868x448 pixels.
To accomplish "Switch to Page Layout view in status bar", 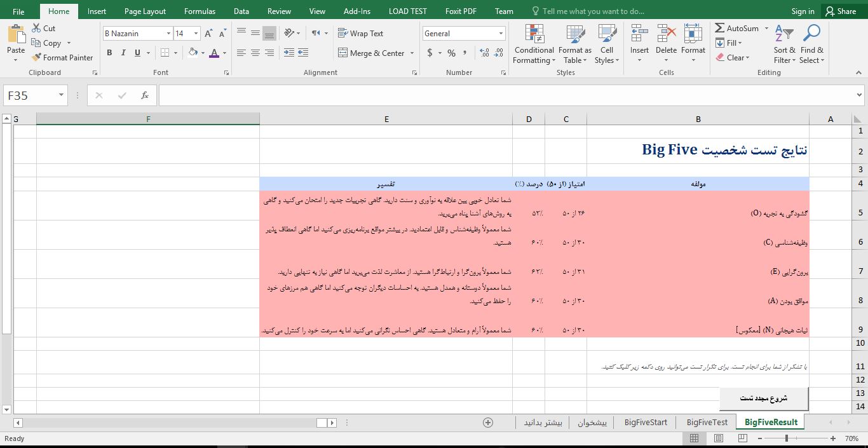I will click(x=719, y=438).
